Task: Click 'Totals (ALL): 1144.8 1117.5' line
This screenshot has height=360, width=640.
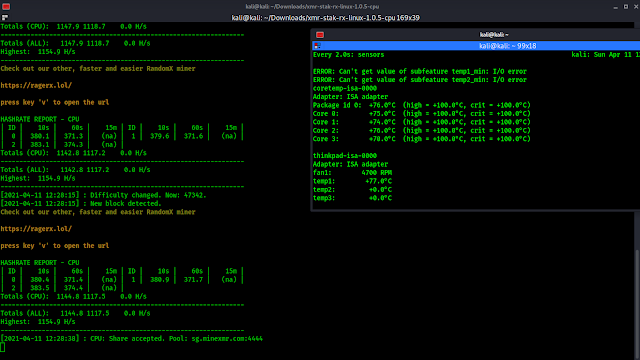Action: tap(75, 313)
